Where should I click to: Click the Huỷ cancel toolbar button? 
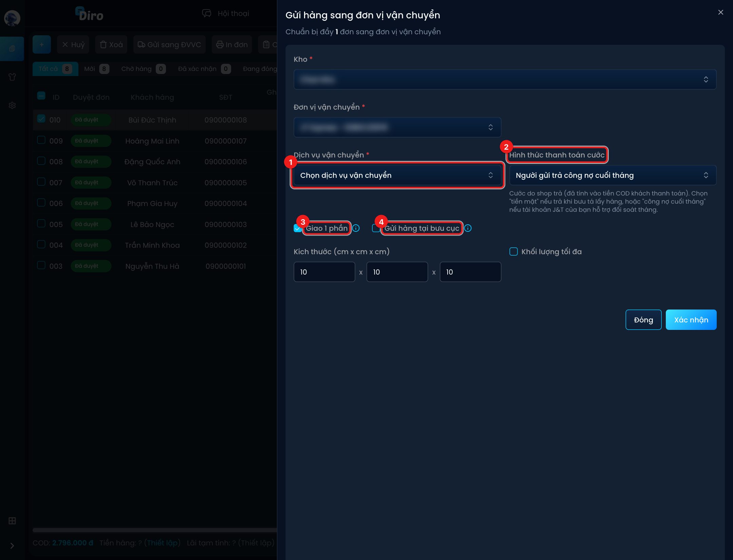[x=73, y=44]
